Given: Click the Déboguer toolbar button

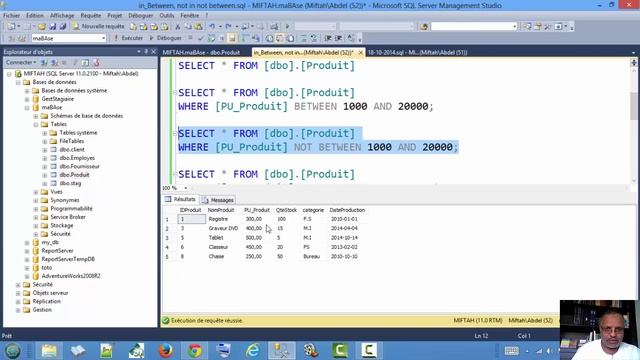Looking at the screenshot, I should [165, 38].
